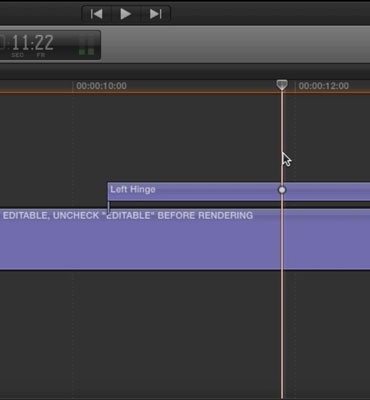370x400 pixels.
Task: Jump to 00:00:12:00 on the ruler
Action: tap(324, 86)
